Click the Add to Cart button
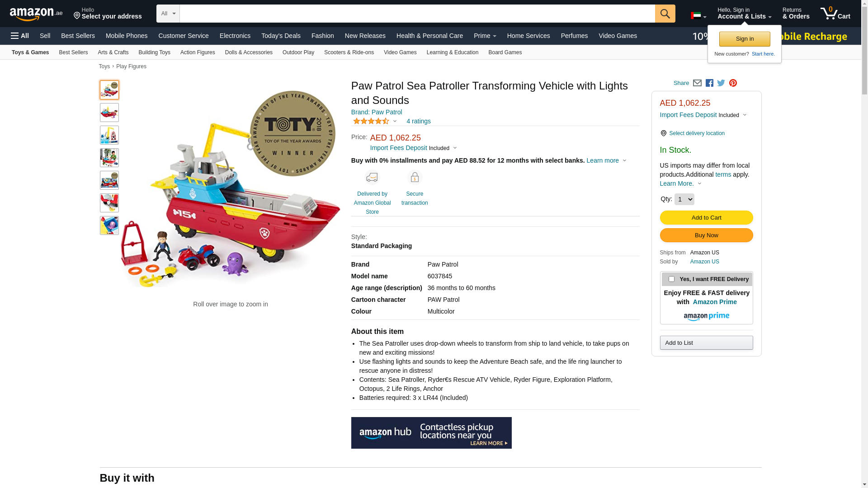Screen dimensions: 868x488 tap(706, 218)
